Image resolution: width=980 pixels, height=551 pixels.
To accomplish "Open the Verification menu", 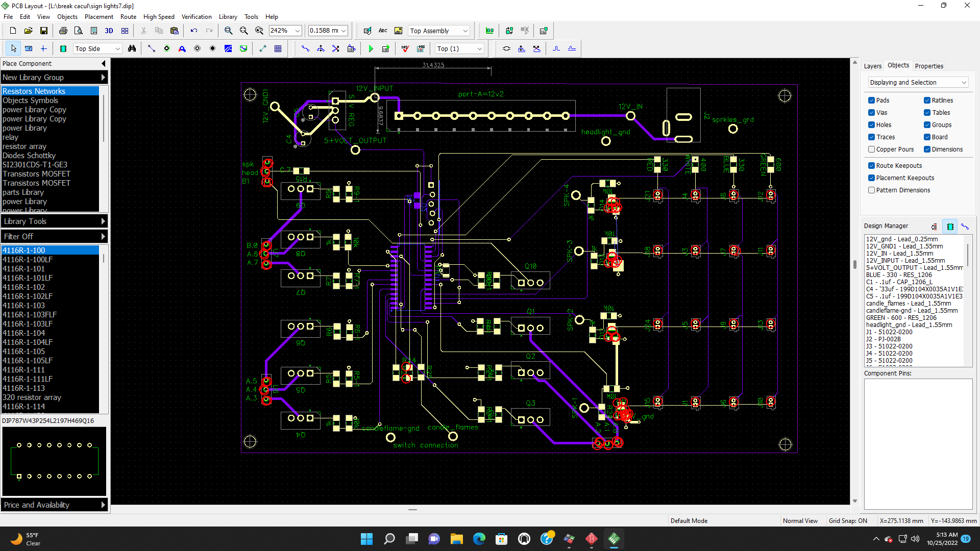I will click(x=197, y=17).
